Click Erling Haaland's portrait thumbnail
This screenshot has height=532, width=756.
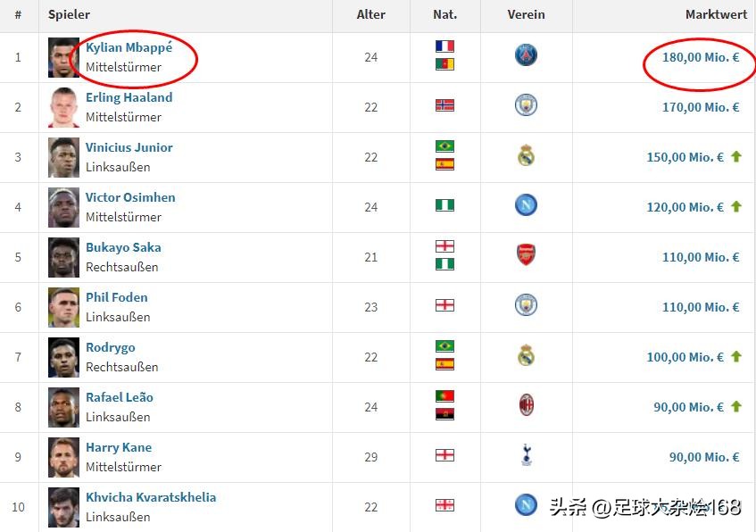pos(64,107)
